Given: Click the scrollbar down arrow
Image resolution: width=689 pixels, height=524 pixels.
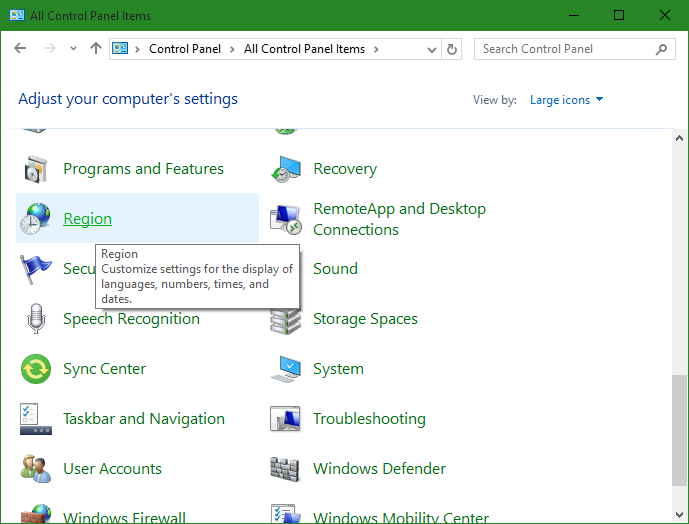Looking at the screenshot, I should click(x=679, y=515).
